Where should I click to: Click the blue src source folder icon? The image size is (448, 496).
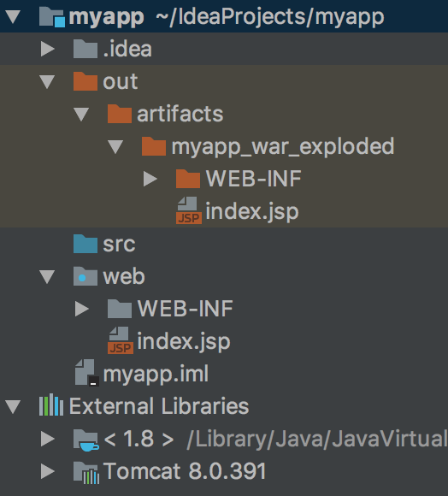pyautogui.click(x=85, y=244)
